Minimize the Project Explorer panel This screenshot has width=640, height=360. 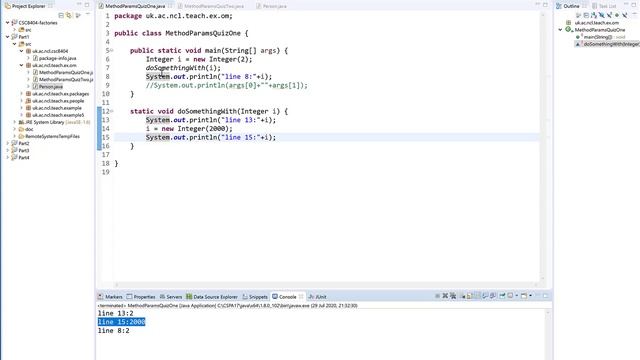point(79,4)
